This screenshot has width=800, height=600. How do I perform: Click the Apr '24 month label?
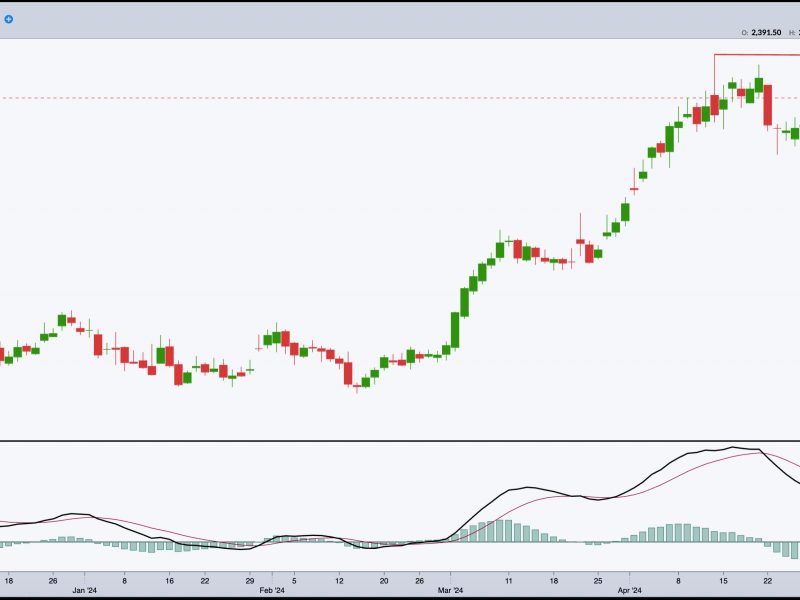click(x=630, y=591)
